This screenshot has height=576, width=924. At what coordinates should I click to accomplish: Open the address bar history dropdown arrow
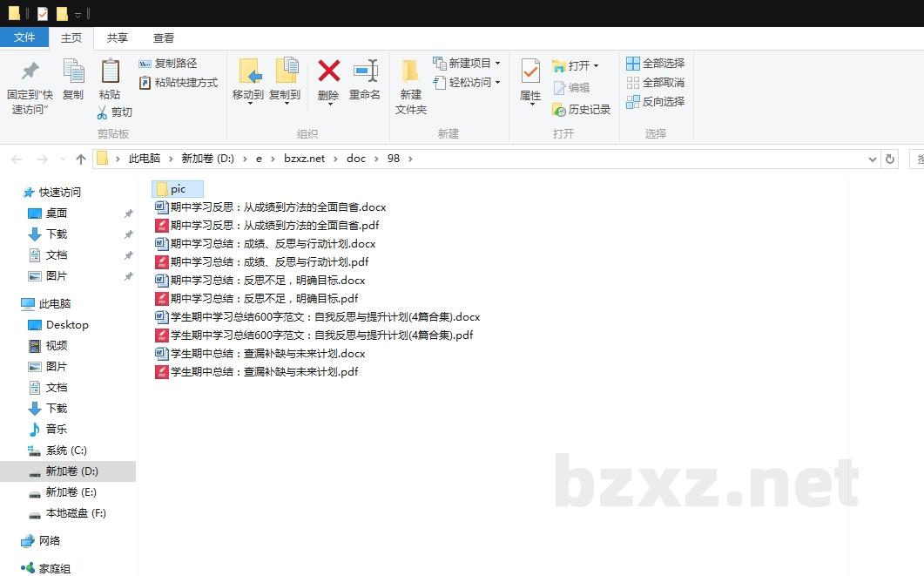click(873, 159)
